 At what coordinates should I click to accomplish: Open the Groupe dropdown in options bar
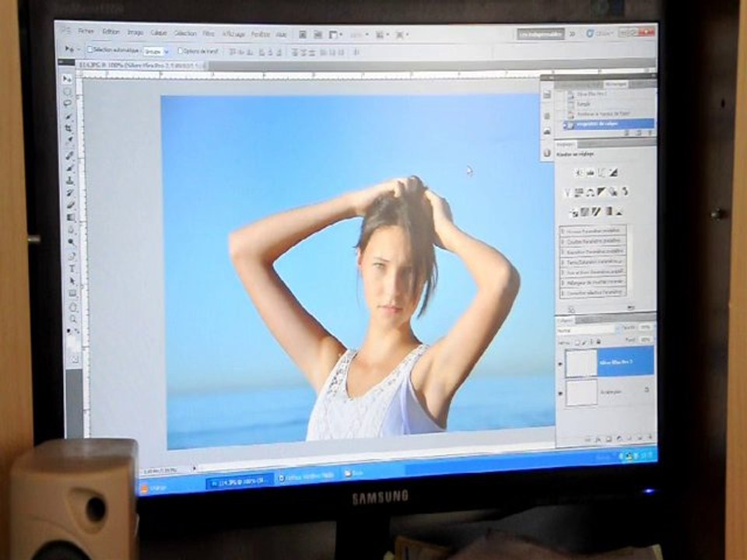156,51
